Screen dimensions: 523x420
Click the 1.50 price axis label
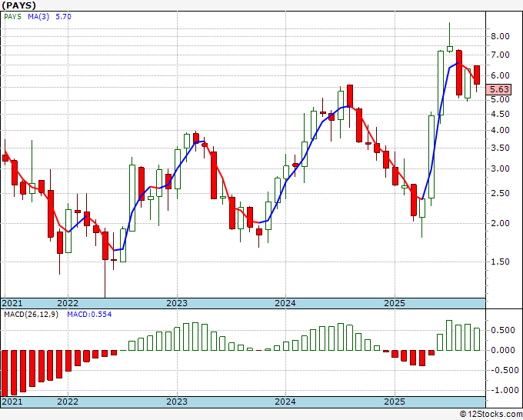coord(500,262)
